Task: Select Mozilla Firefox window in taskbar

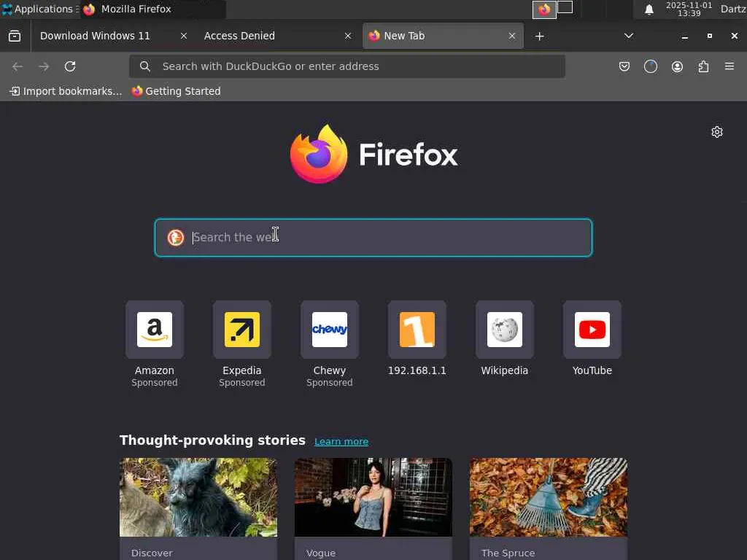Action: (x=152, y=9)
